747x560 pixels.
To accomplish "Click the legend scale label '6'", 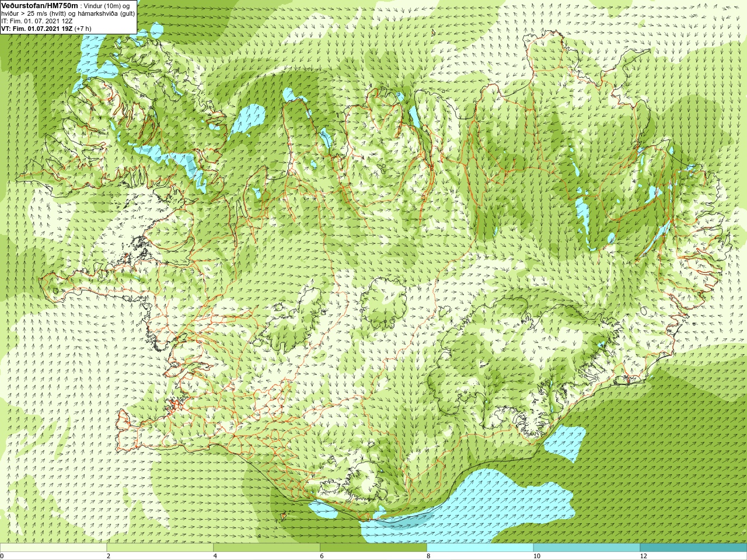I will (x=322, y=556).
